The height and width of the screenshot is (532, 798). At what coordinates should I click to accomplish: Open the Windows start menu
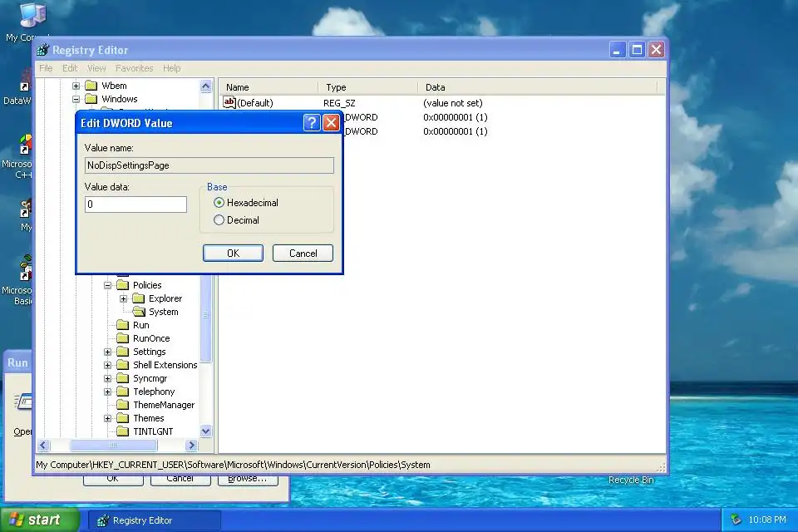tap(40, 520)
